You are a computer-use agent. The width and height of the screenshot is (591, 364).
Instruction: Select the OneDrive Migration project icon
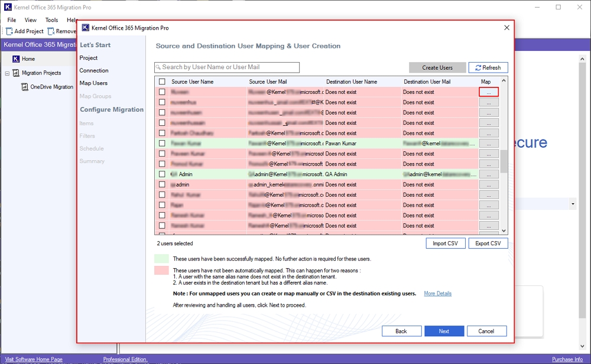coord(25,87)
